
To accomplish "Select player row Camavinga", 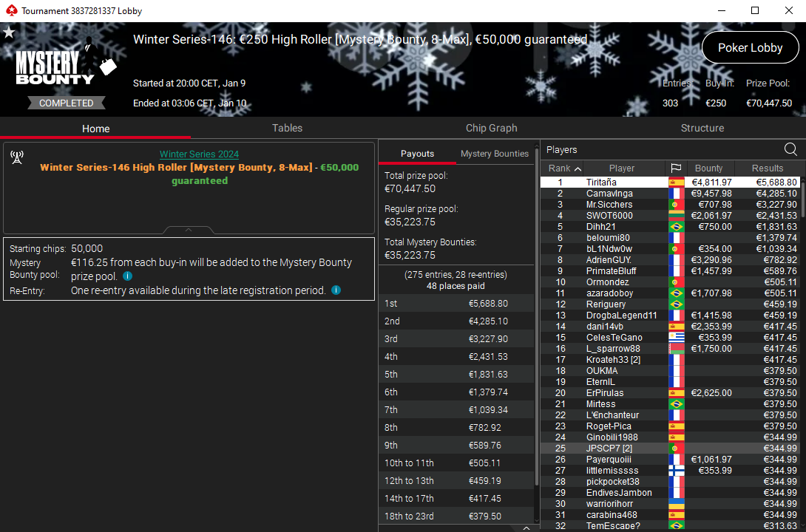I will pyautogui.click(x=670, y=194).
